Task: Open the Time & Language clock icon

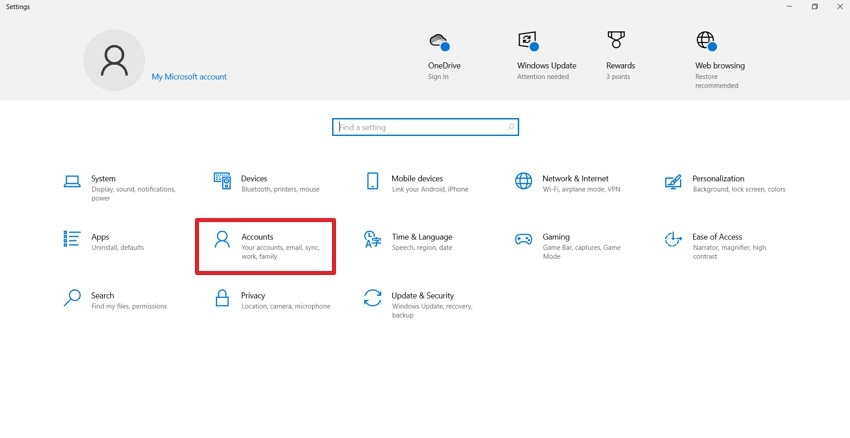Action: 372,239
